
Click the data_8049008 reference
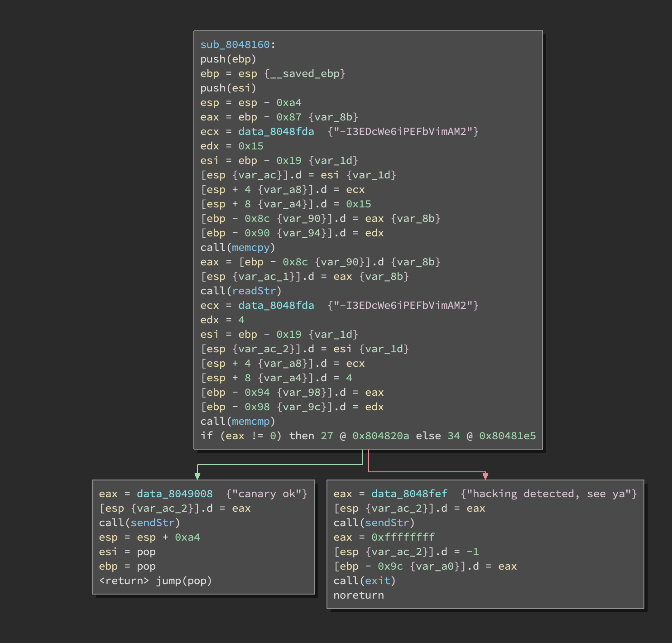[174, 494]
